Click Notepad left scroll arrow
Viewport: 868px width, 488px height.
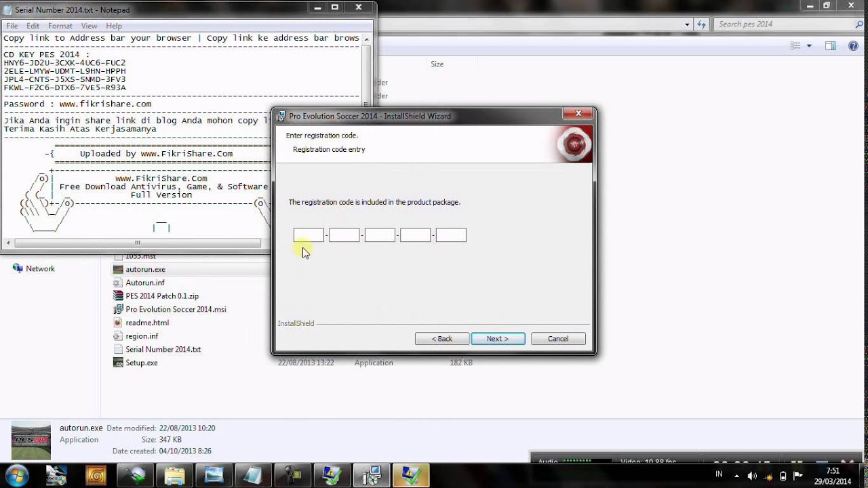point(8,243)
